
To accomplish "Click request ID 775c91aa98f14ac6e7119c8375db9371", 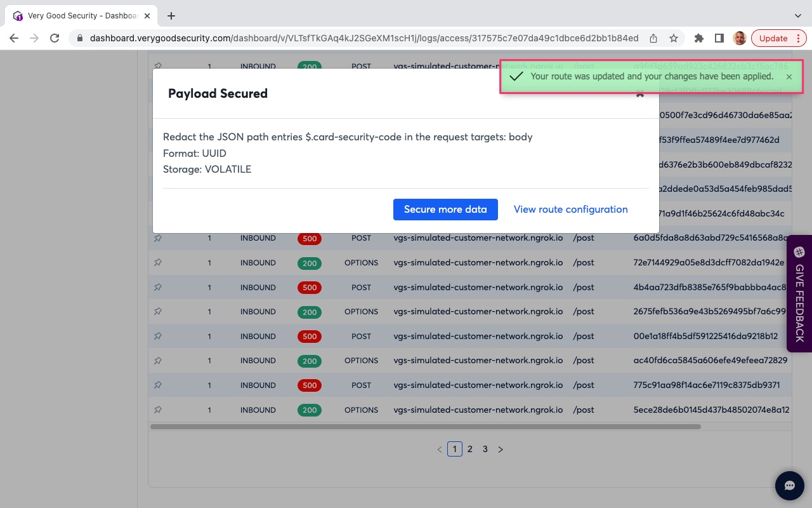I will [x=707, y=385].
